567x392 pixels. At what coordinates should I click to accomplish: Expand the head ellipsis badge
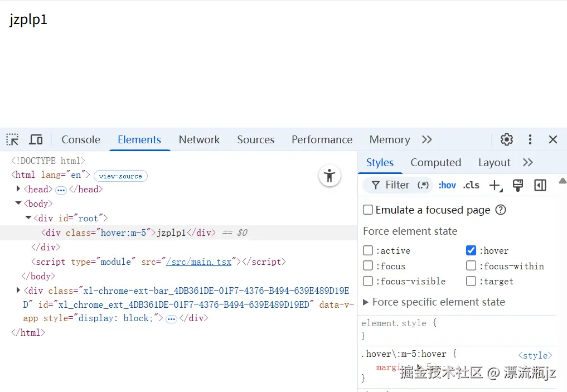point(61,190)
